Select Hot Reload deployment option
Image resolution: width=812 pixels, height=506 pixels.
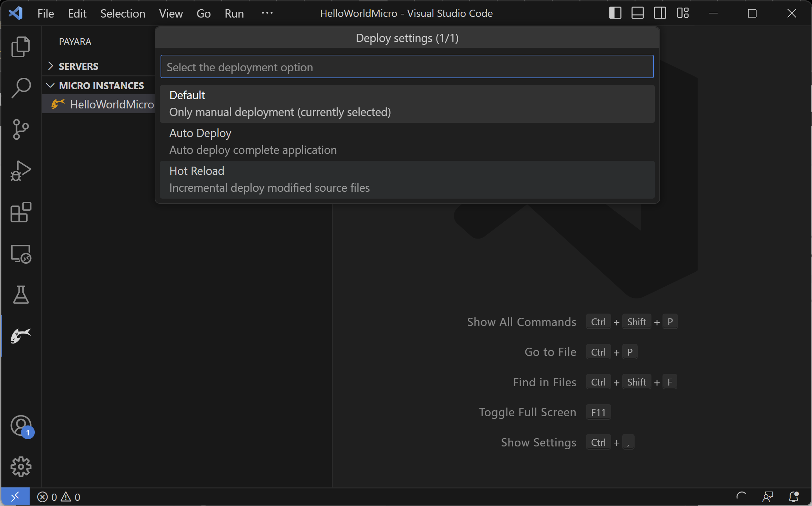(x=407, y=179)
